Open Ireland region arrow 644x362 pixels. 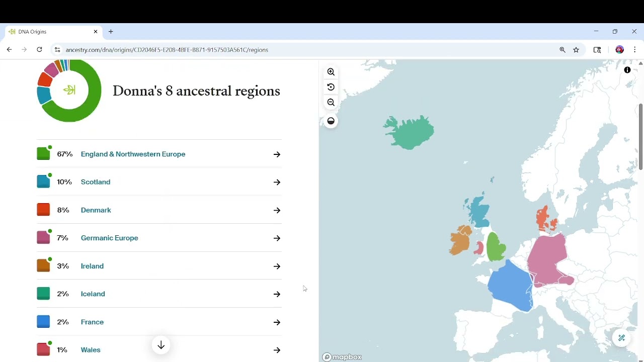coord(277,266)
